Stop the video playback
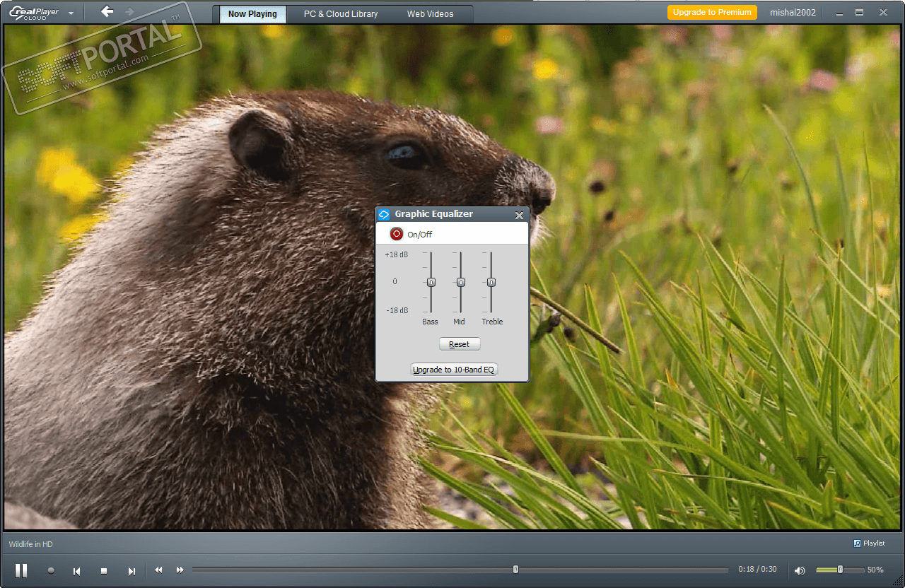 (104, 571)
